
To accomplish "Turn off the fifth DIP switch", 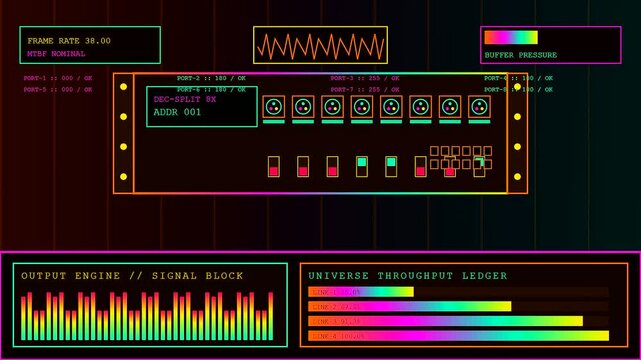I will pos(391,166).
